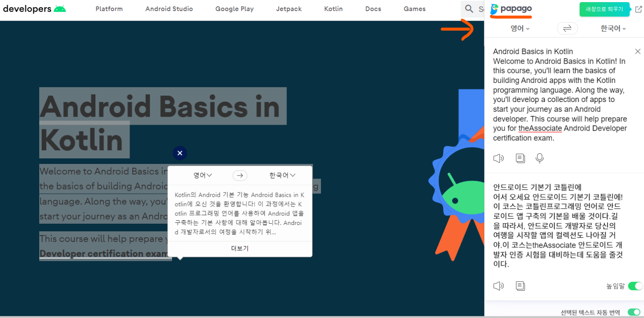Open the 한국어 target language dropdown in Papago panel
This screenshot has height=318, width=644.
[613, 28]
